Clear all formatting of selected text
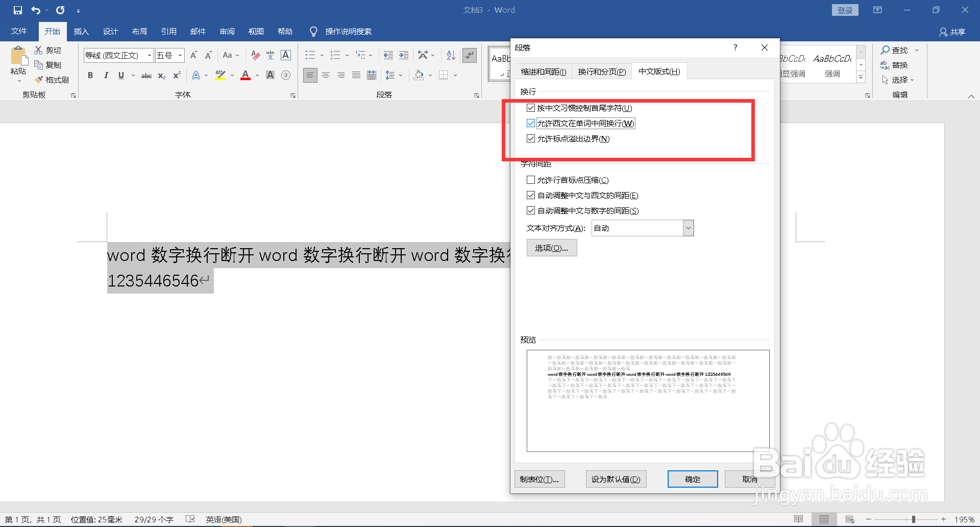This screenshot has height=527, width=980. click(255, 55)
